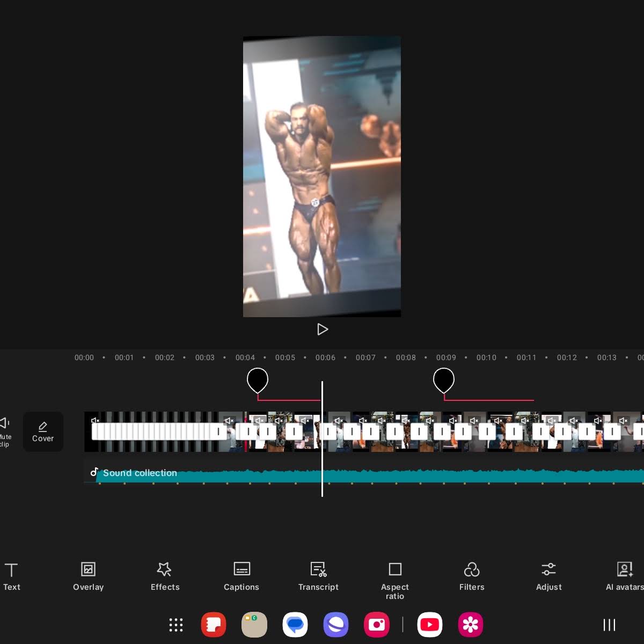Select the Sound collection audio track
644x644 pixels.
click(x=364, y=473)
